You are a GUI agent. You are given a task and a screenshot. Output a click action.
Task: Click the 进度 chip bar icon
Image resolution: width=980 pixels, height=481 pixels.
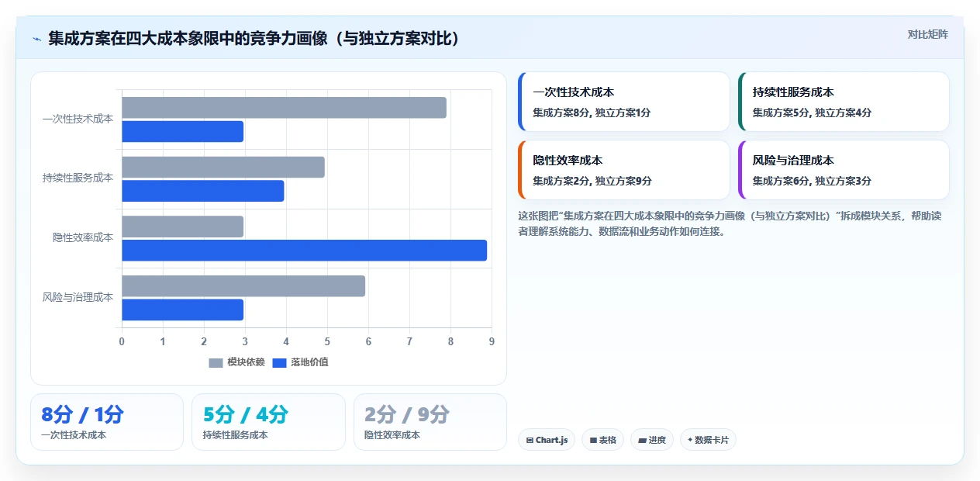642,440
